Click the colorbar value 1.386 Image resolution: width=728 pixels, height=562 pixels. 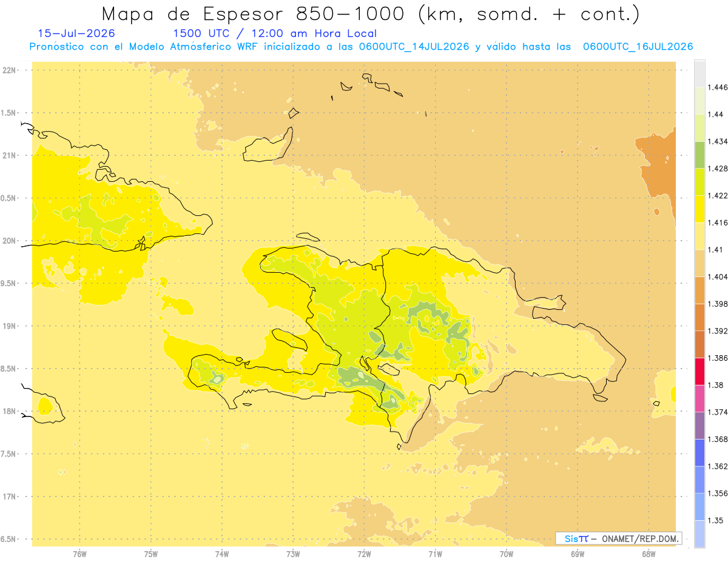click(x=719, y=358)
